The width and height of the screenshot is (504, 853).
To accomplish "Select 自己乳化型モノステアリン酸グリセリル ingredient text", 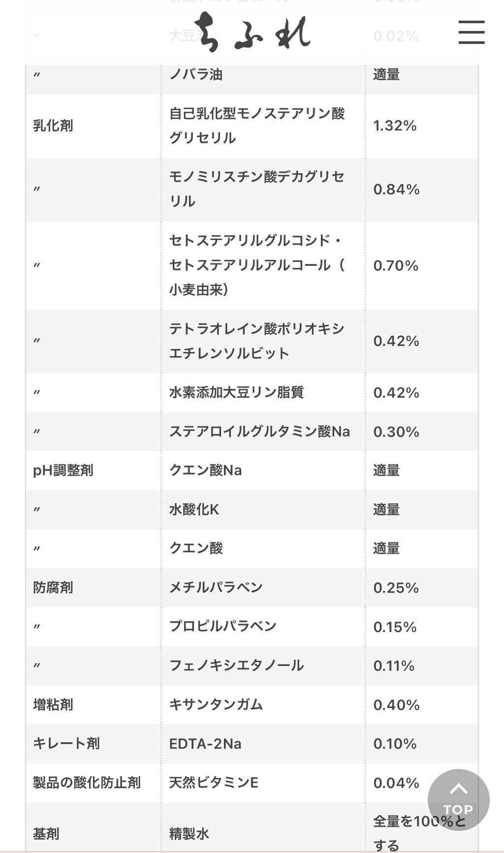I will (x=257, y=126).
